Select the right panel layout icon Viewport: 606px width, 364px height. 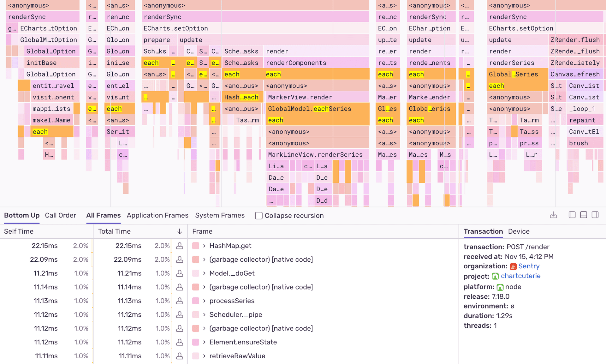pyautogui.click(x=595, y=215)
